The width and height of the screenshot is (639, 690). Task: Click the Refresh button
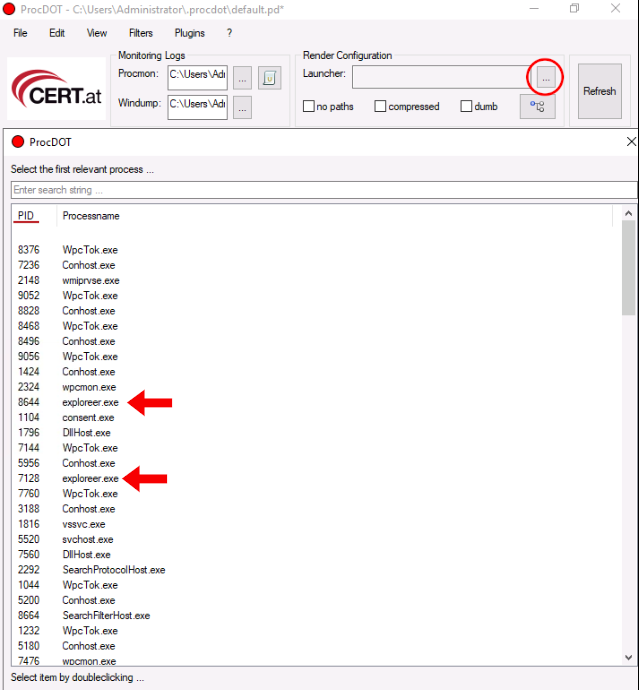click(x=599, y=91)
